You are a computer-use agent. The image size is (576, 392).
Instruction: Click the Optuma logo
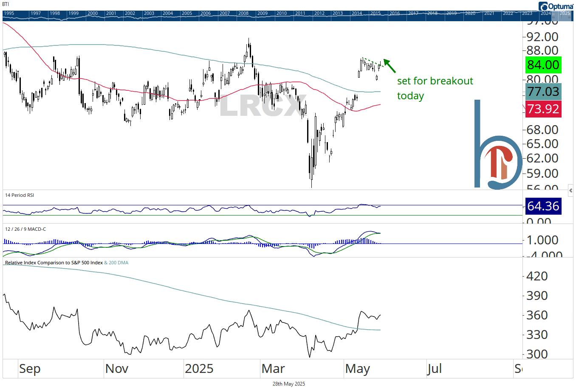click(x=556, y=6)
